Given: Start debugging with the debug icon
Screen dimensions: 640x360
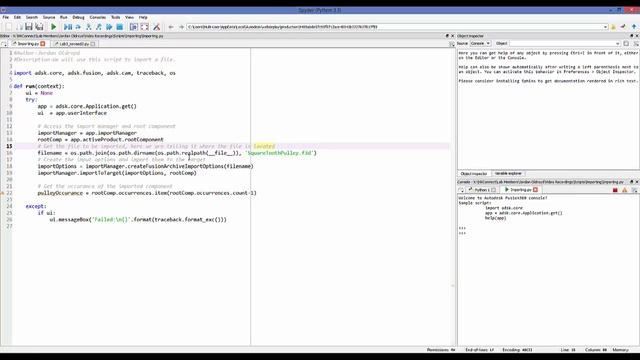Looking at the screenshot, I should click(x=68, y=27).
